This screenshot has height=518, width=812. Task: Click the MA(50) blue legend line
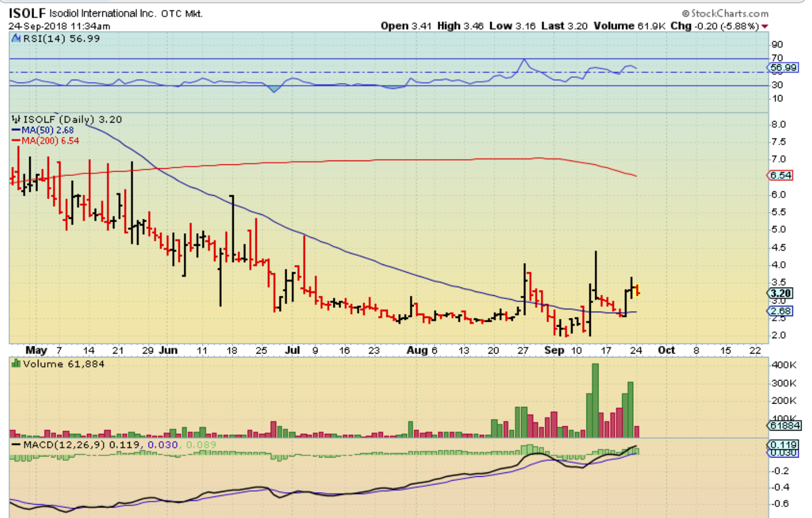click(16, 130)
